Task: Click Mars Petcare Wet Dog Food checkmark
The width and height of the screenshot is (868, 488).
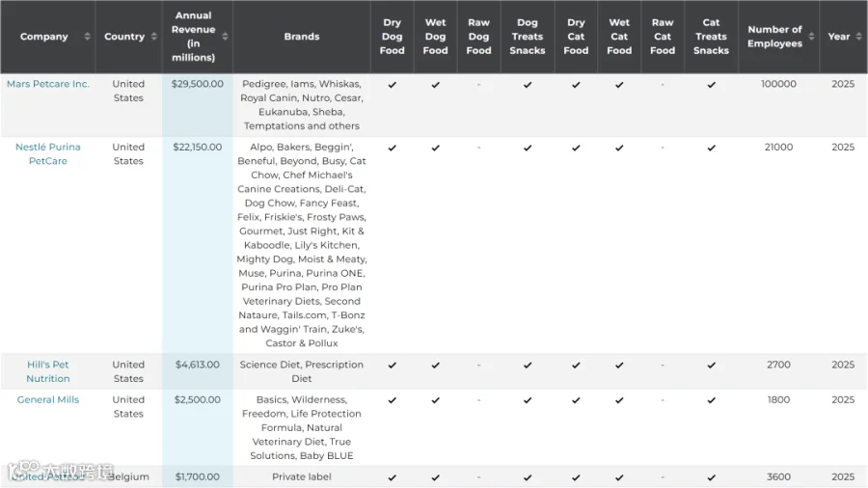Action: point(436,85)
